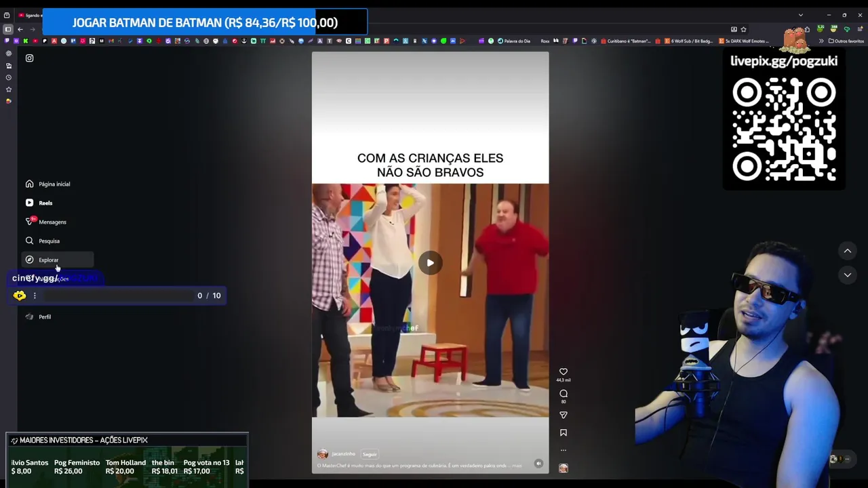This screenshot has height=488, width=868.
Task: Open Pesquisa search panel
Action: [43, 241]
